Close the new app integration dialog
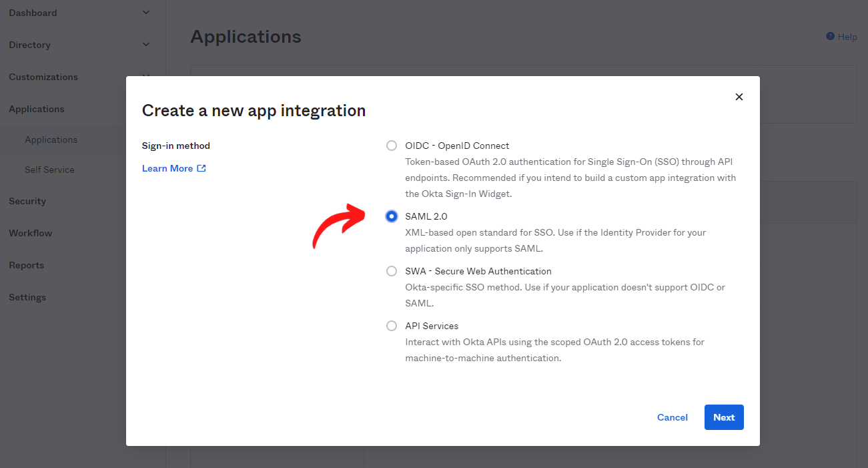 point(739,97)
